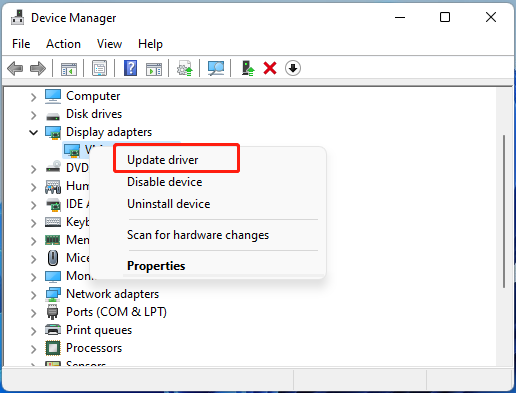Open the View menu
The width and height of the screenshot is (516, 393).
[109, 44]
